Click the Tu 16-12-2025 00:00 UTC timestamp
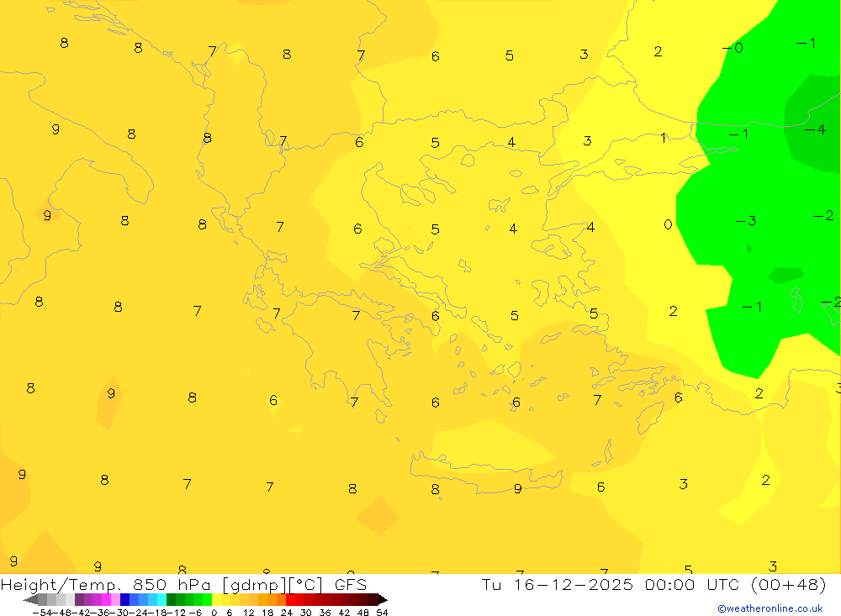841x616 pixels. 653,584
